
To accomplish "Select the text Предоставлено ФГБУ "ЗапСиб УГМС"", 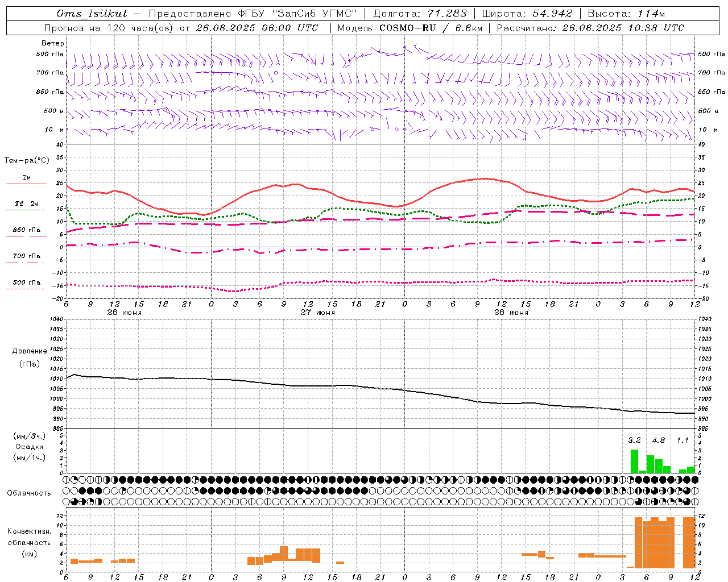I will coord(253,14).
